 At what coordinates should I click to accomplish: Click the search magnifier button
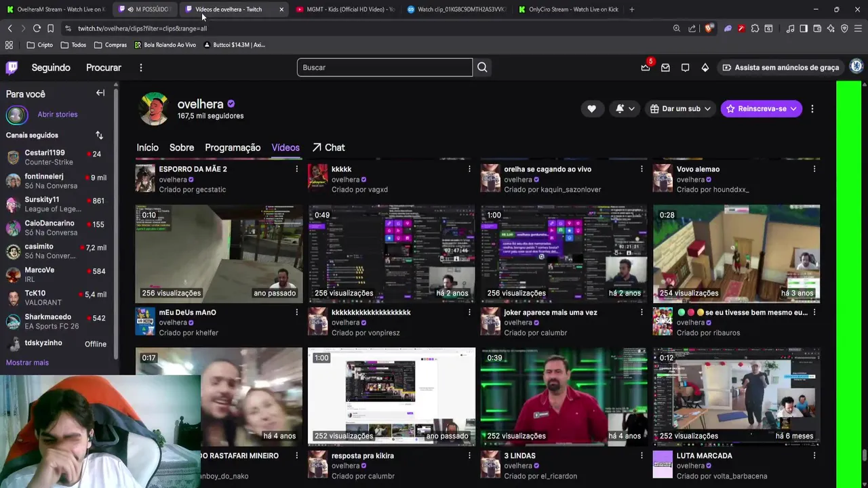tap(482, 67)
